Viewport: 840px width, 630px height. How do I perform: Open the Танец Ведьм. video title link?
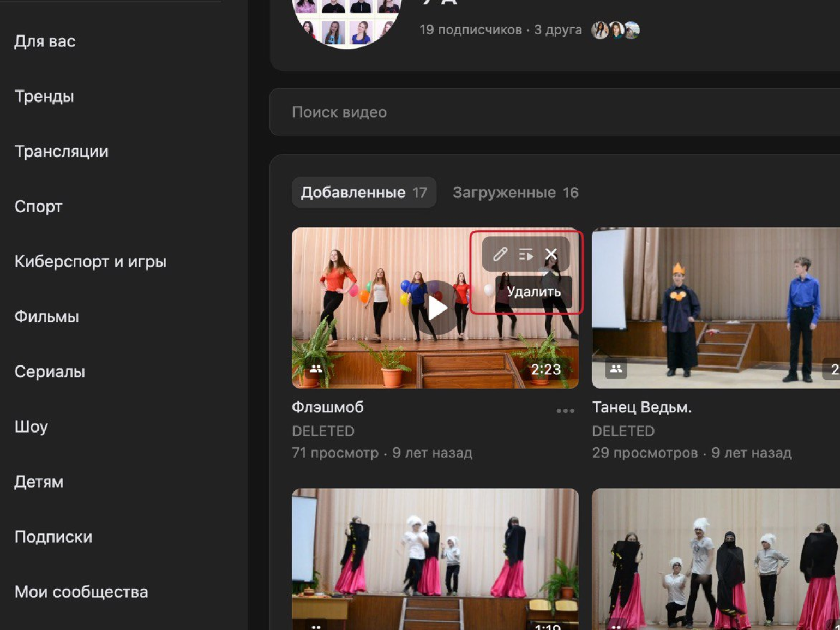pyautogui.click(x=642, y=407)
